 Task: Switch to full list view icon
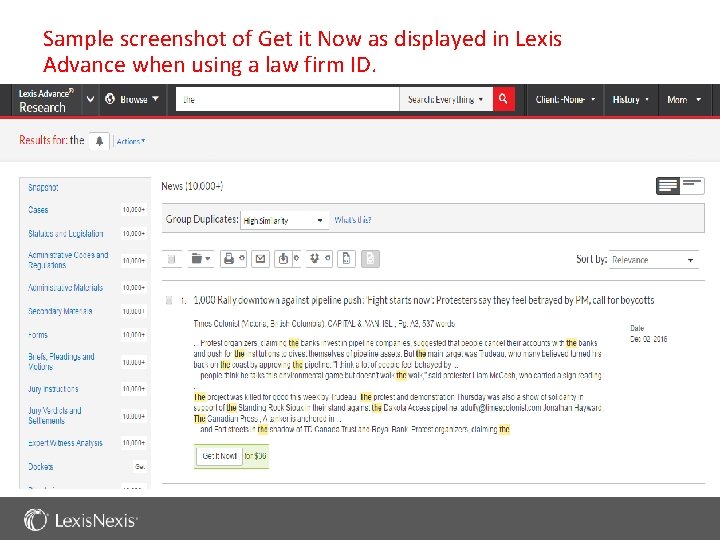point(668,186)
